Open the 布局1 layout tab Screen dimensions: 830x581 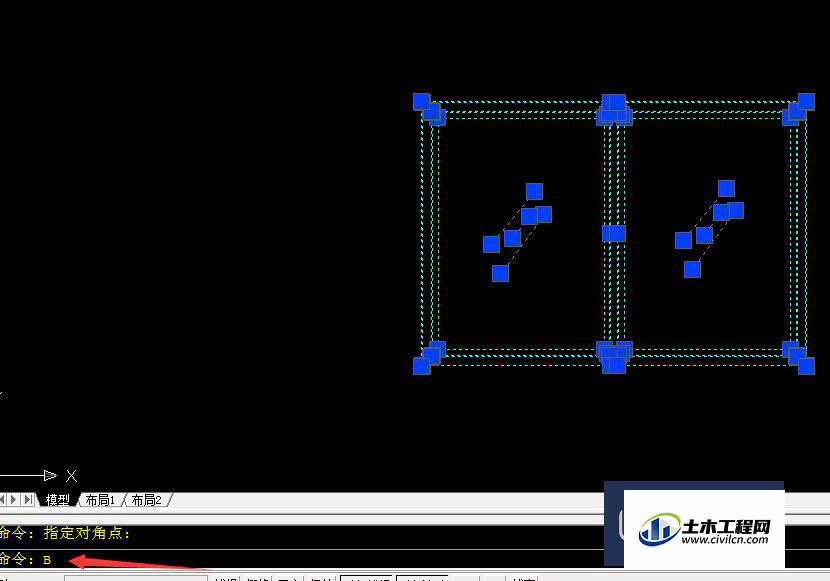pyautogui.click(x=100, y=500)
